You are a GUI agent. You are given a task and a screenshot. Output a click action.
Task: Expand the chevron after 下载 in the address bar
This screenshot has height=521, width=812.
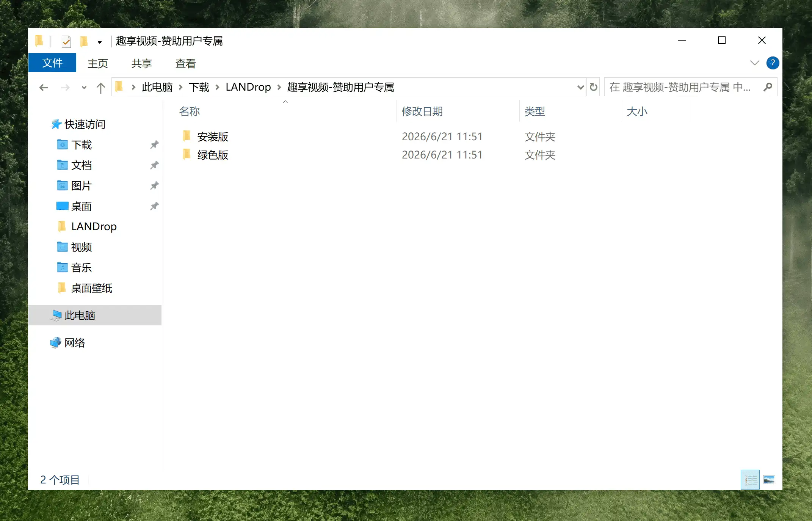coord(218,87)
